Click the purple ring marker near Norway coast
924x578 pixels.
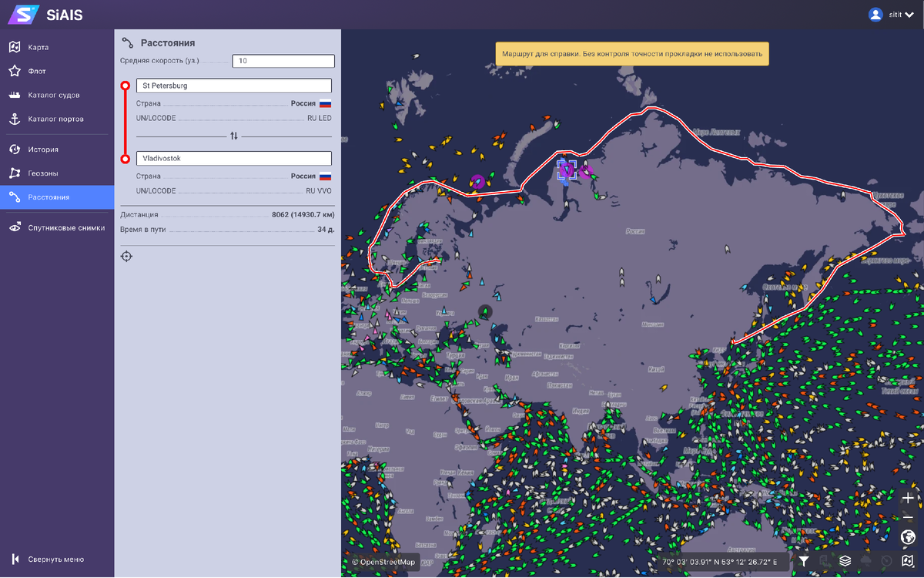(x=478, y=182)
